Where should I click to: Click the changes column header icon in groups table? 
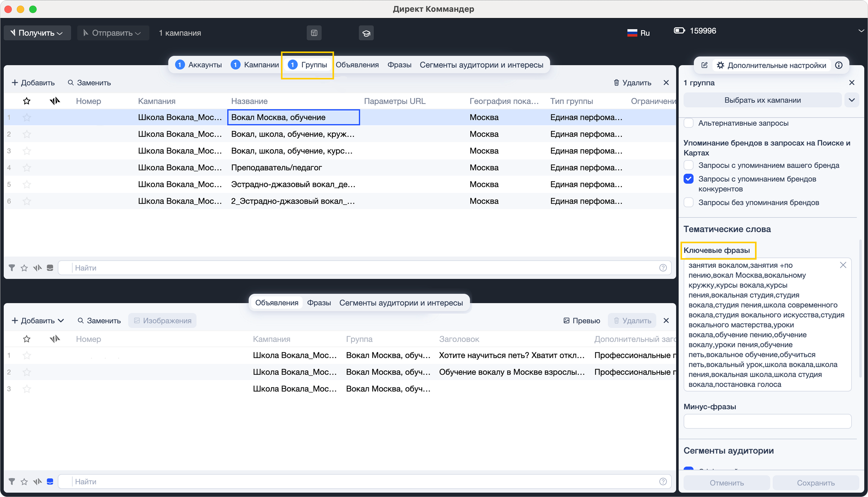click(55, 101)
